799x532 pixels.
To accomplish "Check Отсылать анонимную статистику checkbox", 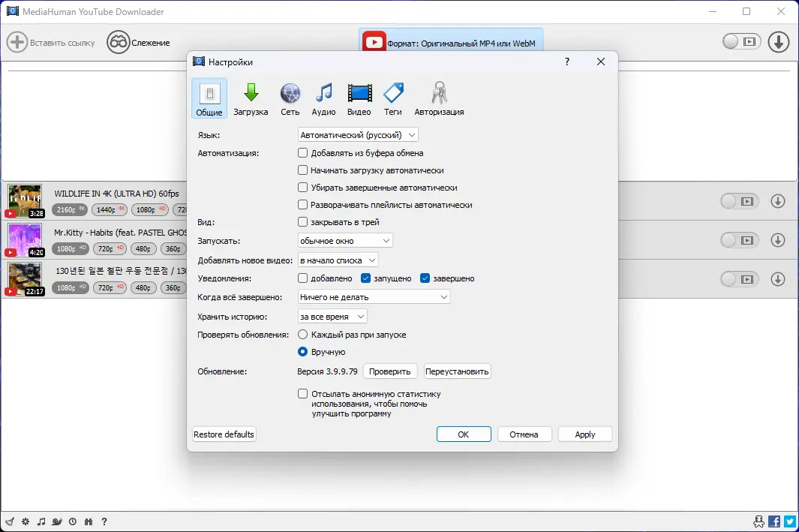I will 302,394.
